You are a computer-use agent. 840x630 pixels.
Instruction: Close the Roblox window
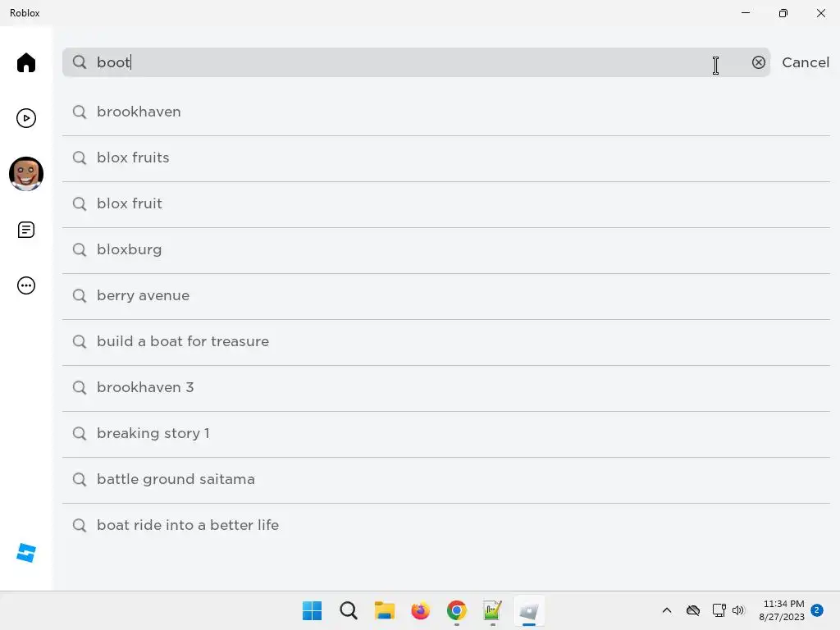(x=820, y=13)
